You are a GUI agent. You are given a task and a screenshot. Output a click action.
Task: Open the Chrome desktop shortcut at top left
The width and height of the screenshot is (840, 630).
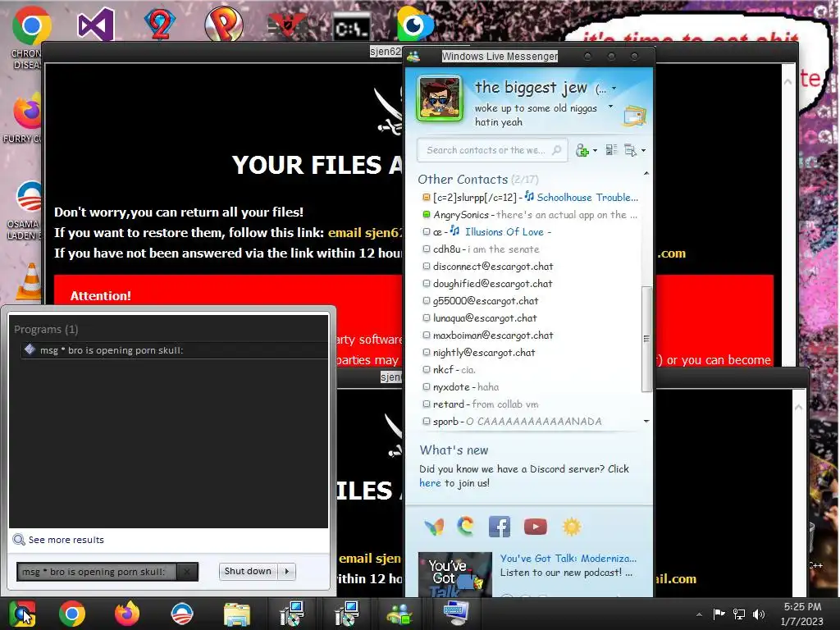pos(31,25)
